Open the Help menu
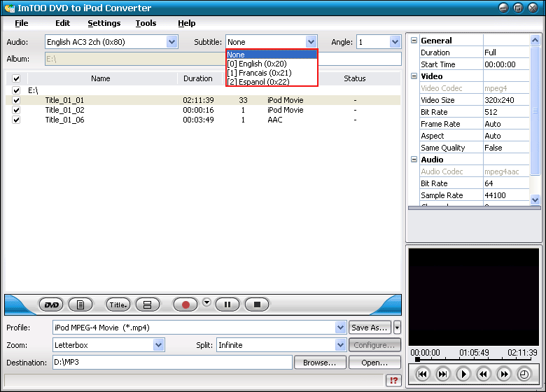 [187, 23]
